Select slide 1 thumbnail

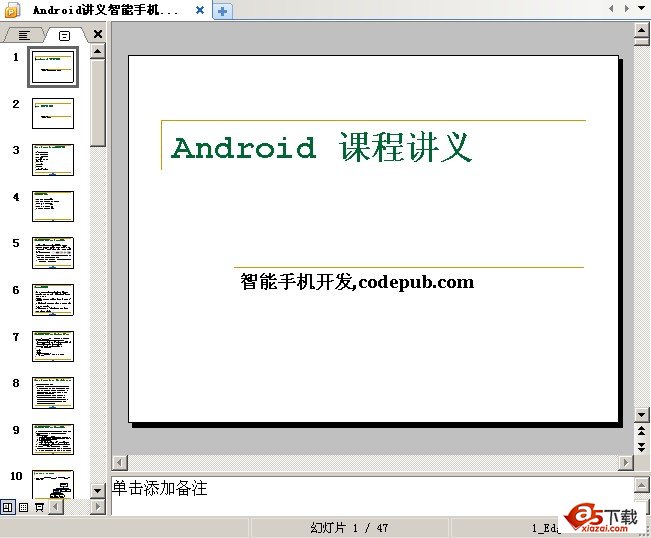coord(53,67)
